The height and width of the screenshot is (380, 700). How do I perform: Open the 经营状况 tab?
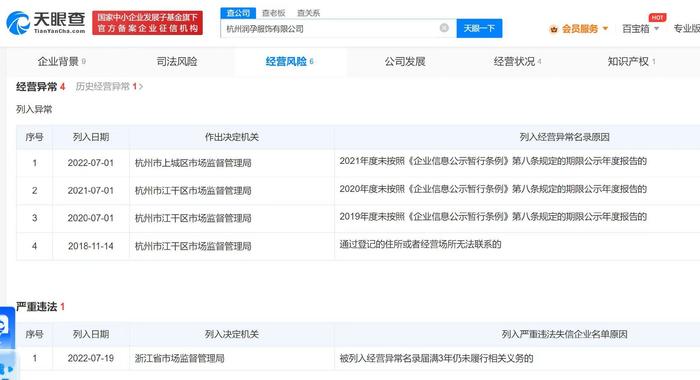[x=517, y=62]
